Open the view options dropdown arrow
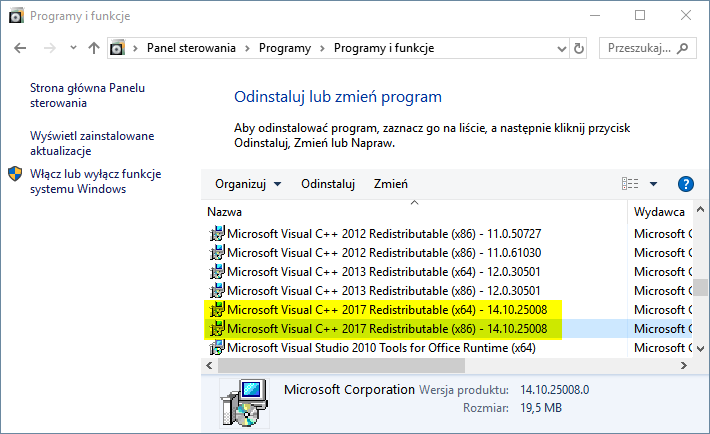710x434 pixels. click(653, 184)
